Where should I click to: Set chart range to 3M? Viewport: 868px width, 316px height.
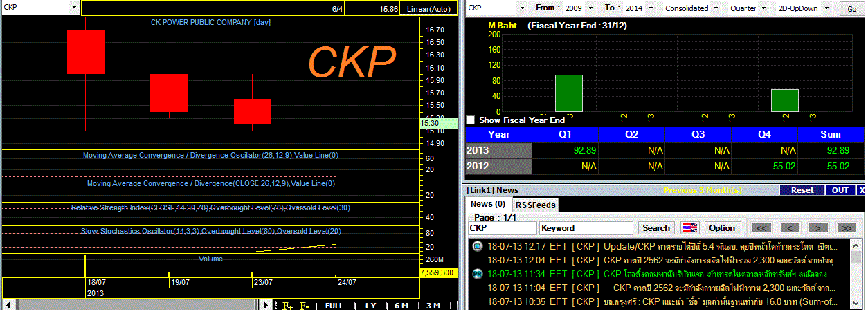[x=433, y=306]
